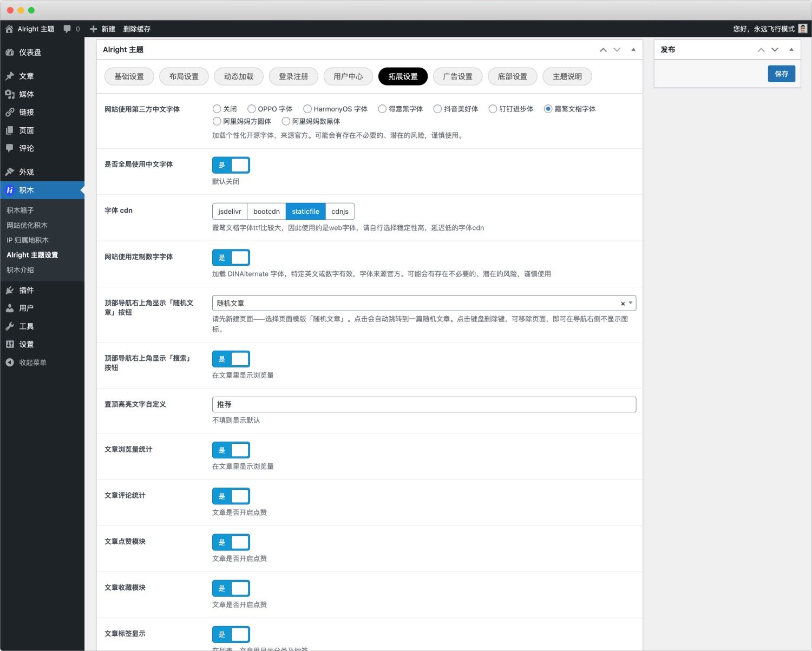Move 发布 panel up with chevron

[x=761, y=50]
